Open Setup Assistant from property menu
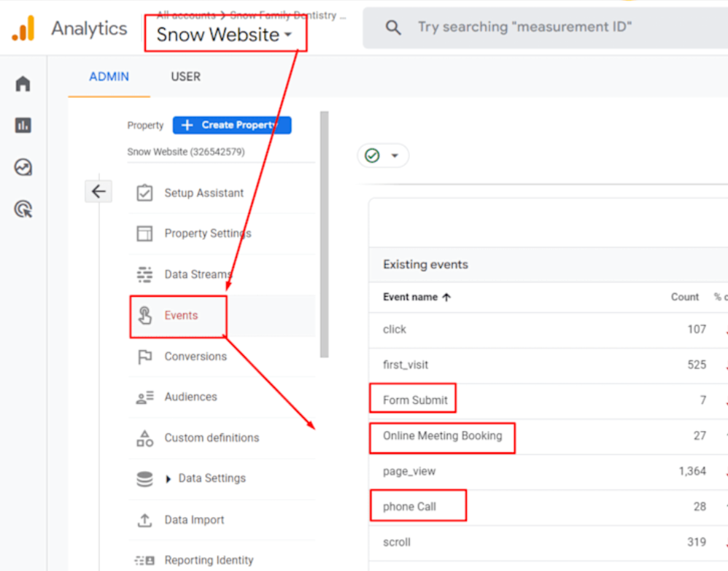728x571 pixels. tap(204, 193)
